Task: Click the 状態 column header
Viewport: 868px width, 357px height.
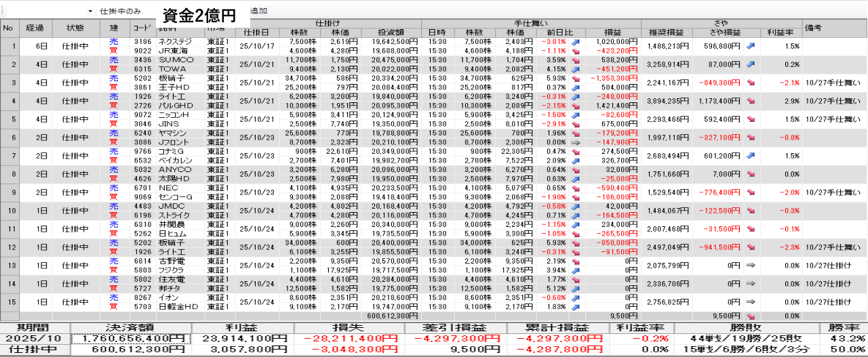Action: pyautogui.click(x=75, y=28)
